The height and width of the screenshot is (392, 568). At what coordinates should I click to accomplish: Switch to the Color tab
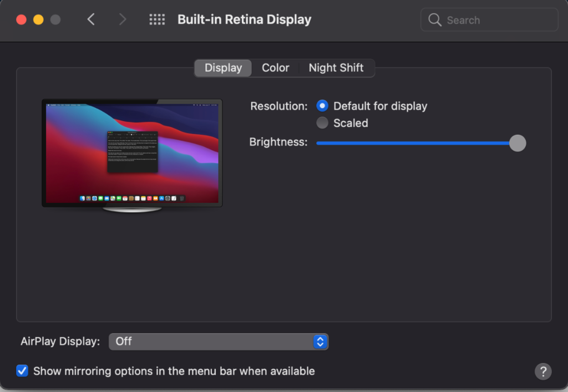tap(276, 68)
